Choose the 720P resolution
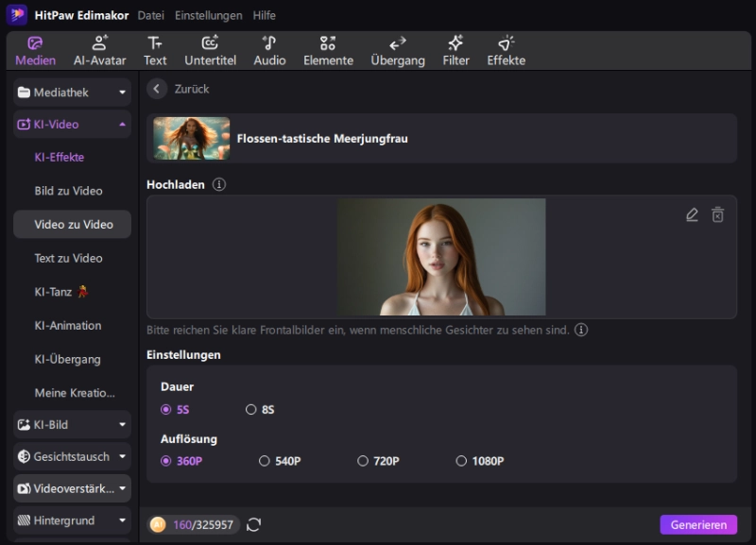The height and width of the screenshot is (545, 756). point(363,461)
